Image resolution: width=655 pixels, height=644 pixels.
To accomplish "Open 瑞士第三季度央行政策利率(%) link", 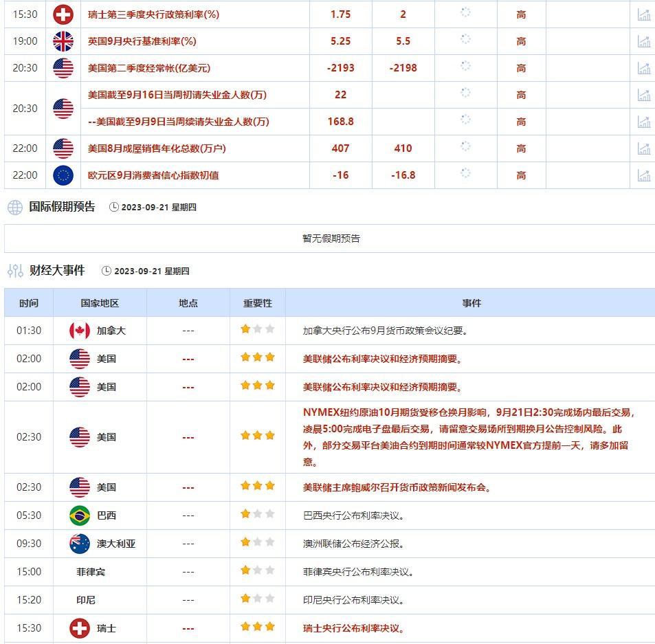I will click(x=153, y=14).
